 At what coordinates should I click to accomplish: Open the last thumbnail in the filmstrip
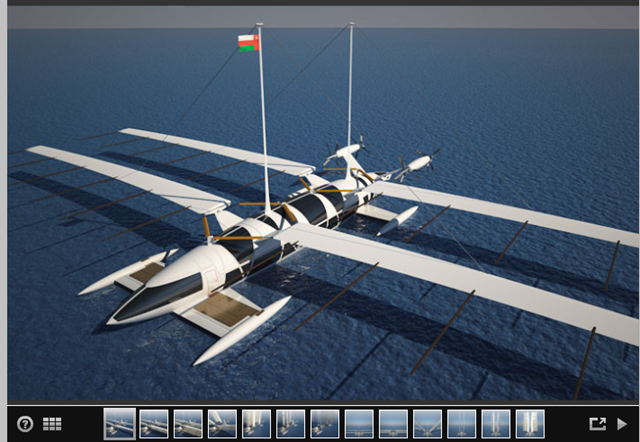click(529, 424)
